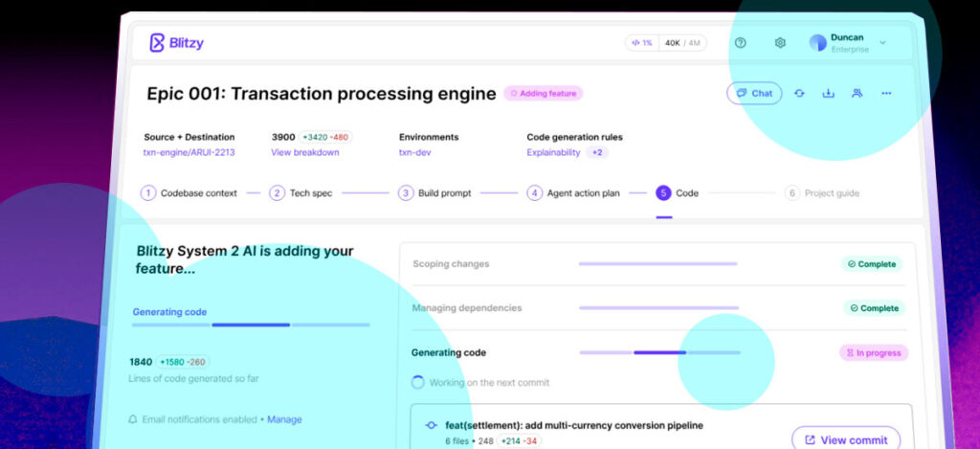Click the +3420 -480 lines badge
This screenshot has height=449, width=980.
pos(325,137)
